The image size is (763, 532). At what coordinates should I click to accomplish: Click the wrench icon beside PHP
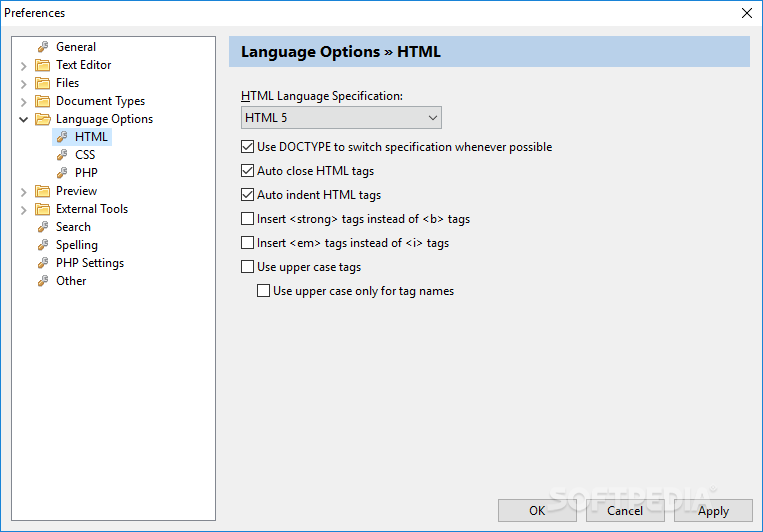(62, 173)
